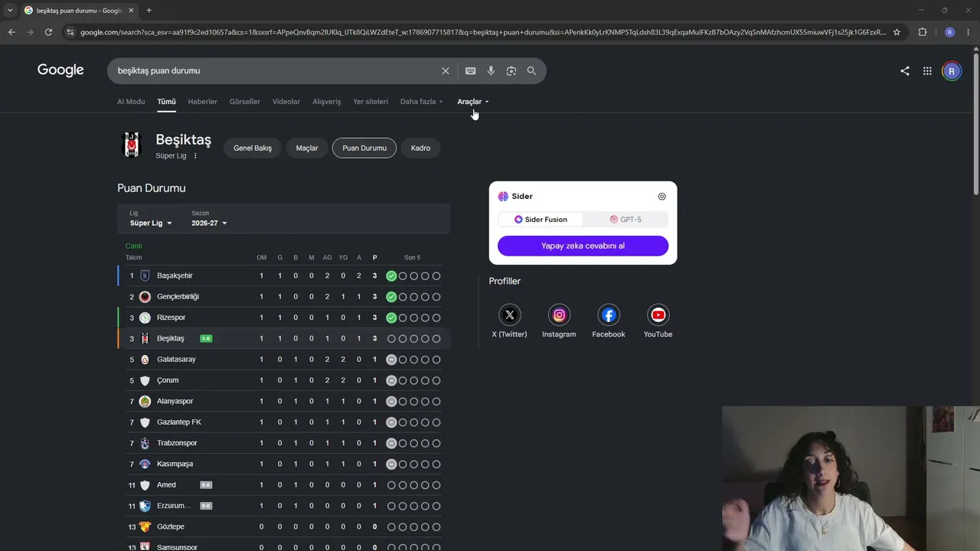Open Chrome extensions puzzle icon

923,32
